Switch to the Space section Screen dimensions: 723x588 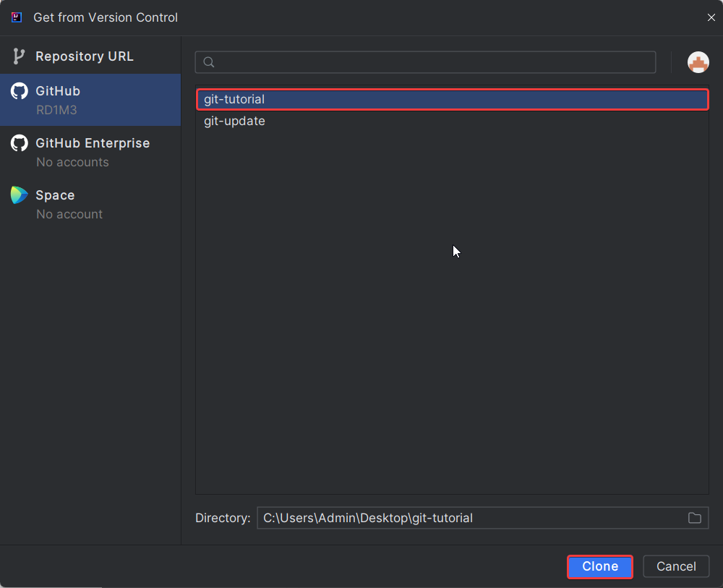[x=90, y=204]
